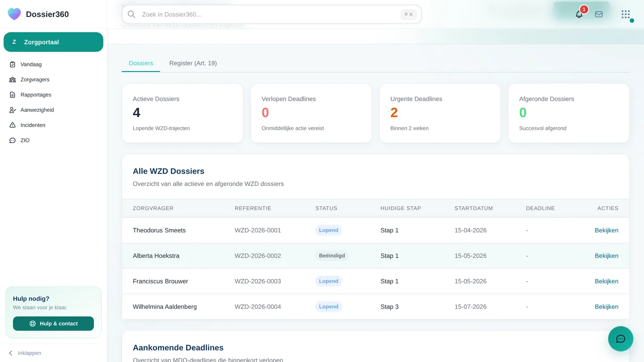Click start date 15-07-2026
This screenshot has height=362, width=644.
pos(470,307)
